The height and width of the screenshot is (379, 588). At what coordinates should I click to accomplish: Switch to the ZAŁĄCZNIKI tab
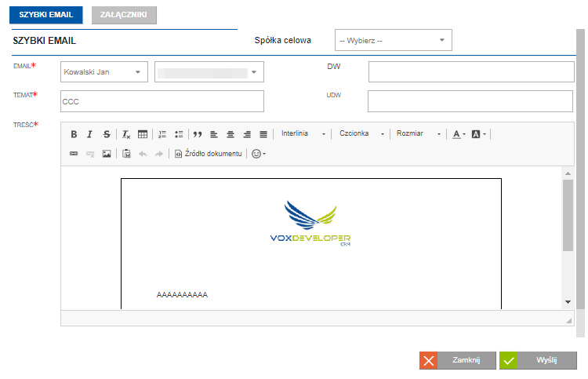coord(124,15)
